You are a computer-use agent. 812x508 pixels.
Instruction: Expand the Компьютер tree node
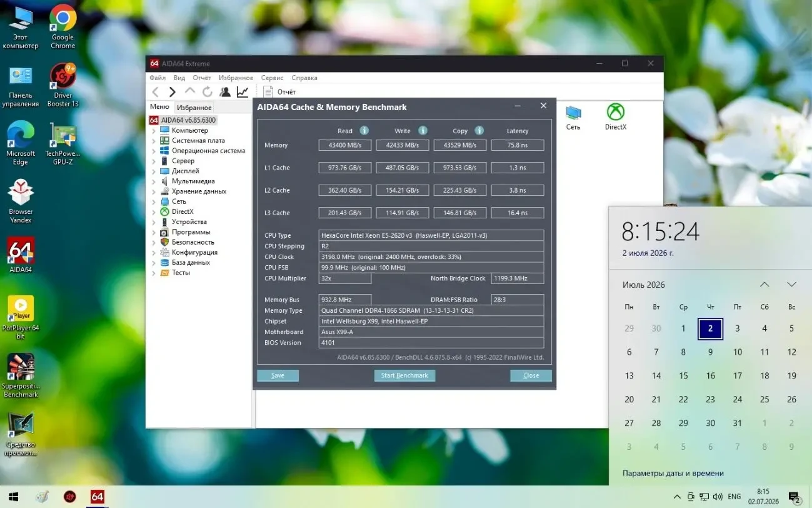154,131
